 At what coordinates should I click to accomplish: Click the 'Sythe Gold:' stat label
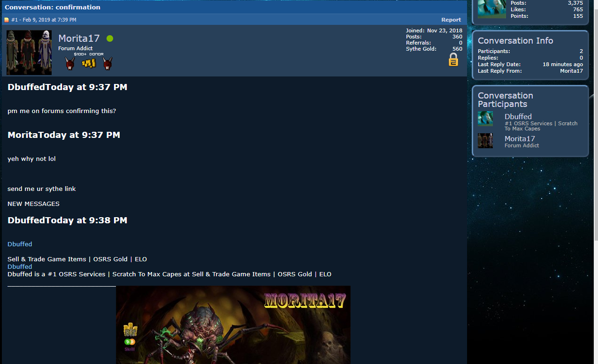[x=421, y=49]
